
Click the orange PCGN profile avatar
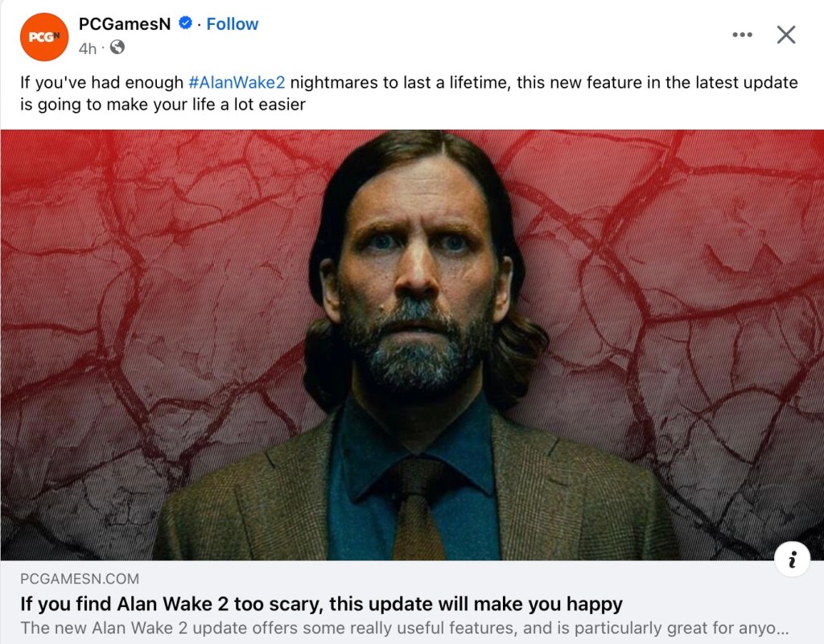[x=44, y=37]
